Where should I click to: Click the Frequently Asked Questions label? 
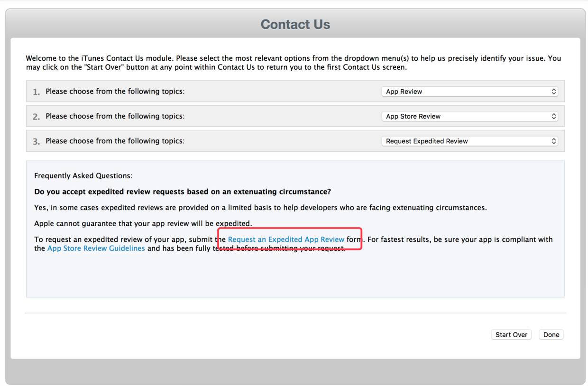[83, 176]
